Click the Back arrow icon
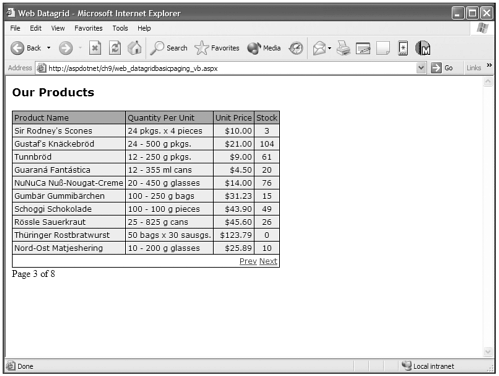Screen dimensions: 499x376 pos(17,48)
